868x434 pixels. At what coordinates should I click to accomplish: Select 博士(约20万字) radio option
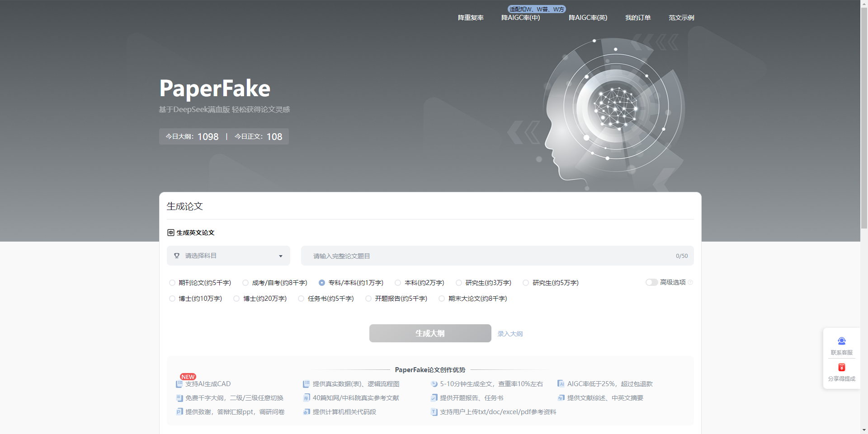[236, 299]
